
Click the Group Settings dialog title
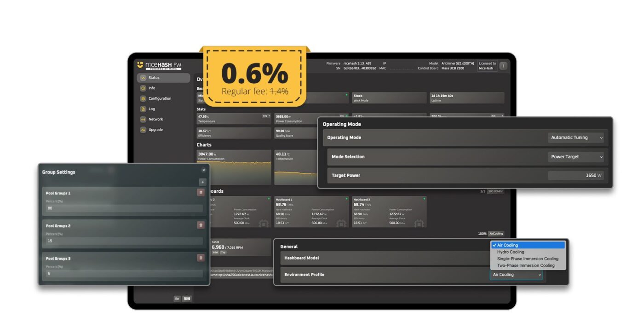pyautogui.click(x=58, y=172)
